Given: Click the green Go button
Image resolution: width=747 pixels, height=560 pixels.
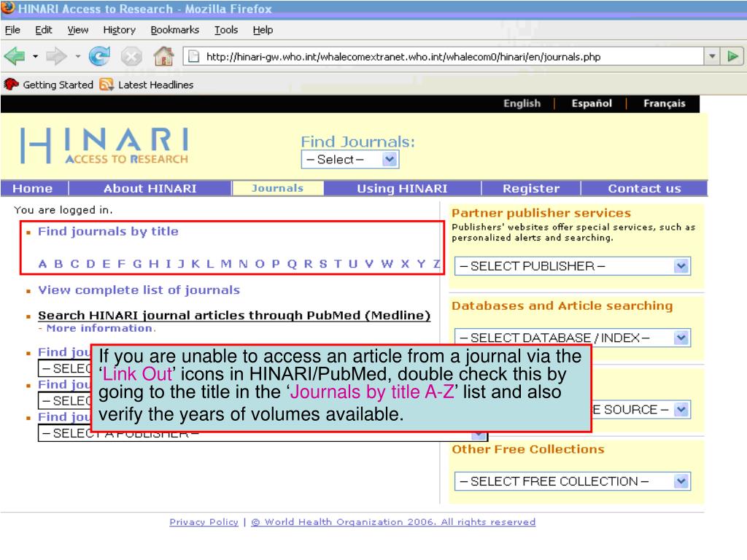Looking at the screenshot, I should [x=732, y=57].
